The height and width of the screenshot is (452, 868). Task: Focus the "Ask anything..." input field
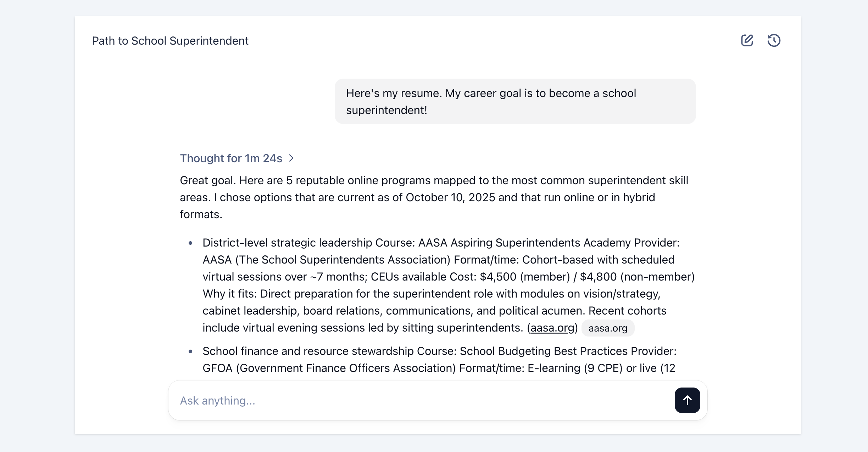pyautogui.click(x=422, y=401)
